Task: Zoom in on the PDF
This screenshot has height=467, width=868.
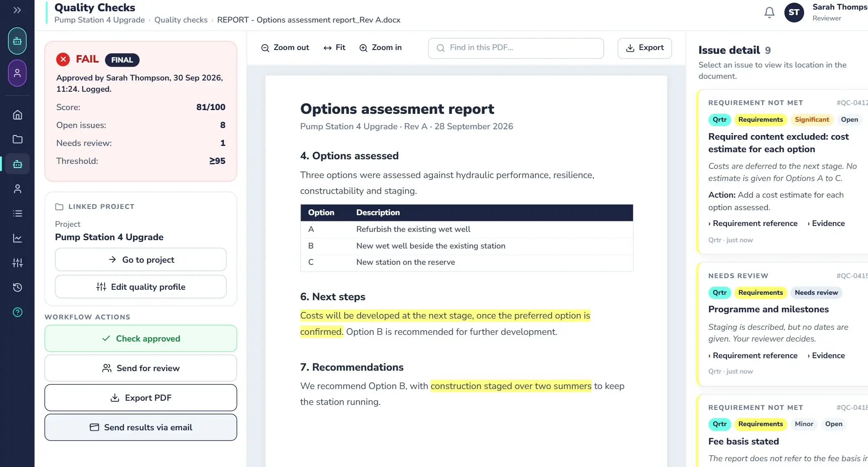Action: pyautogui.click(x=381, y=48)
